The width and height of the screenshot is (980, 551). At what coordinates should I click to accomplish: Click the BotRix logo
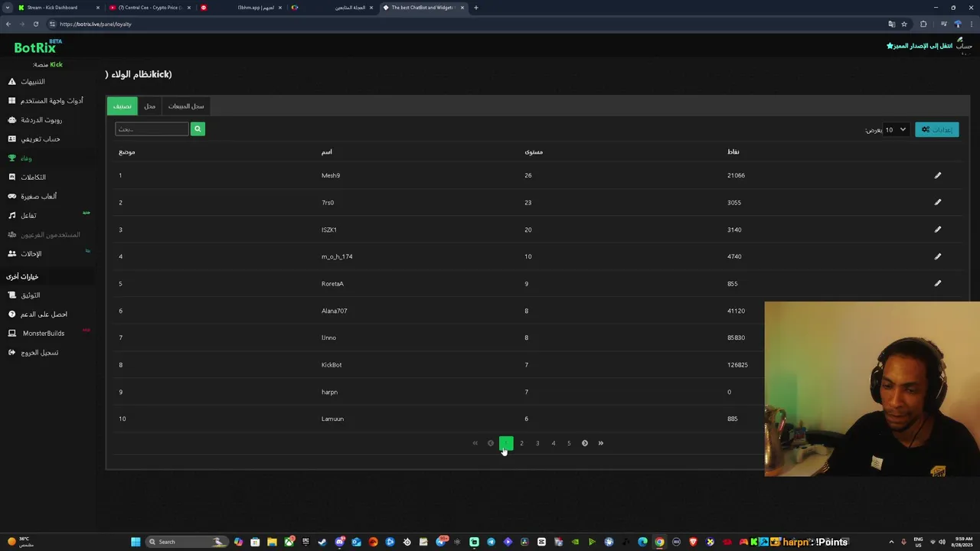(38, 47)
